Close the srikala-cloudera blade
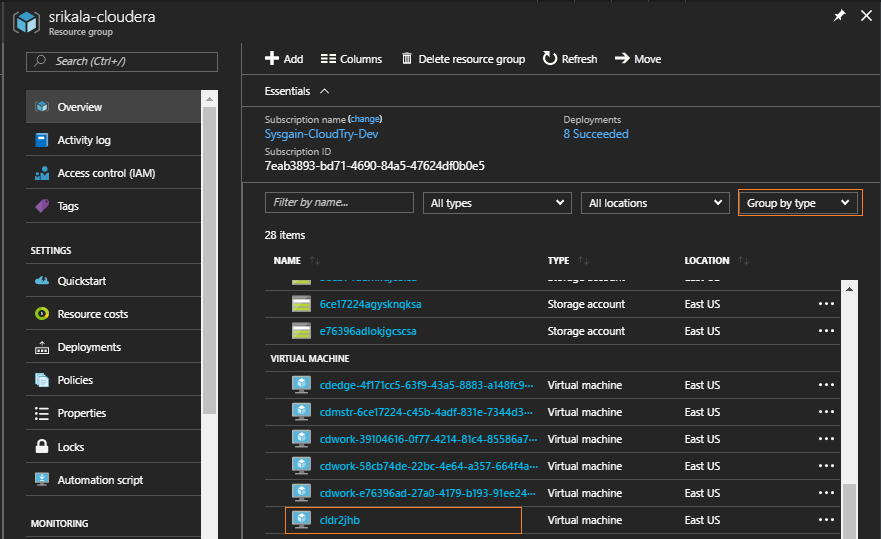The image size is (881, 539). pyautogui.click(x=866, y=16)
